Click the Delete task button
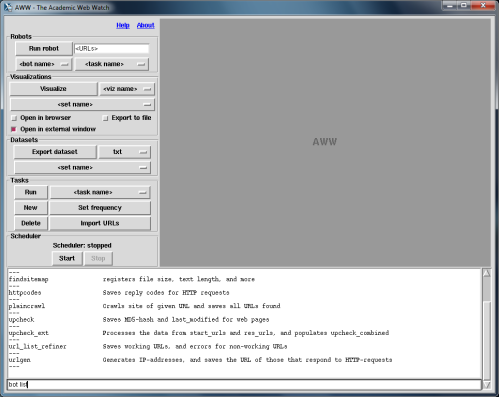Screen dimensions: 499x397 (x=31, y=223)
